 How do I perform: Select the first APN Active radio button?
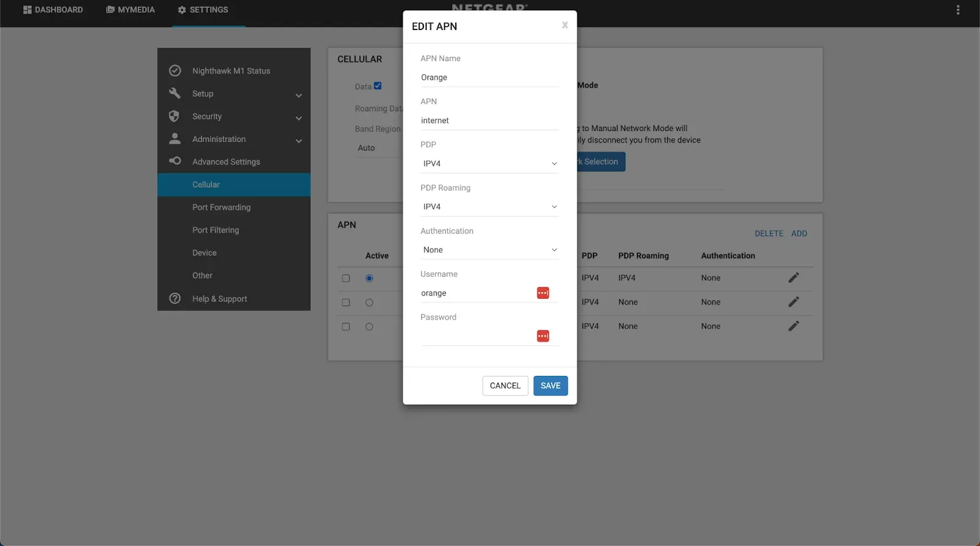pos(369,279)
